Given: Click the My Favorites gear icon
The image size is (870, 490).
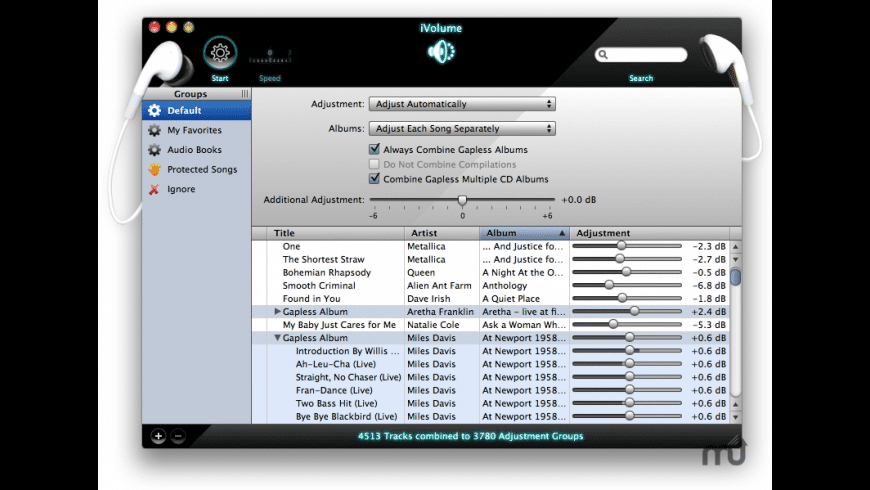Looking at the screenshot, I should 154,130.
